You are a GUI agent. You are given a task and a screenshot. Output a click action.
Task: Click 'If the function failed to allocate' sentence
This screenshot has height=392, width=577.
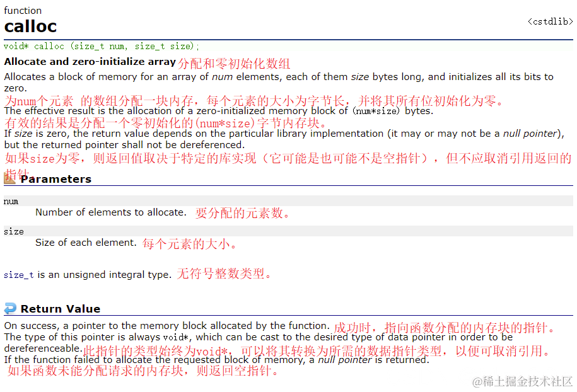217,360
